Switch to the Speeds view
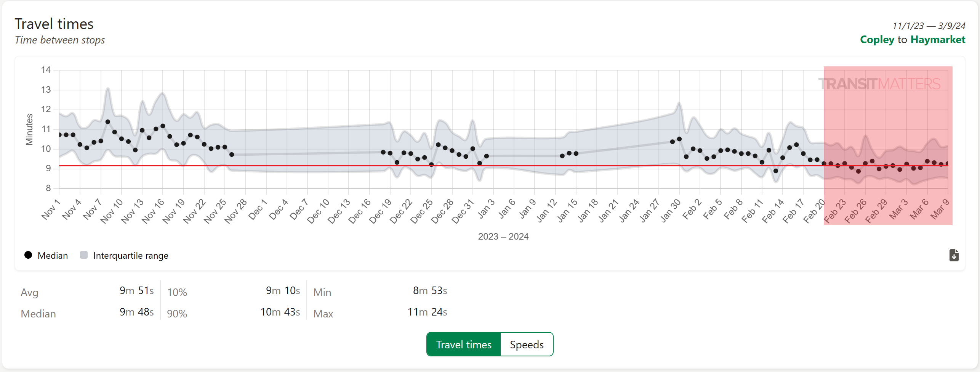 point(526,344)
